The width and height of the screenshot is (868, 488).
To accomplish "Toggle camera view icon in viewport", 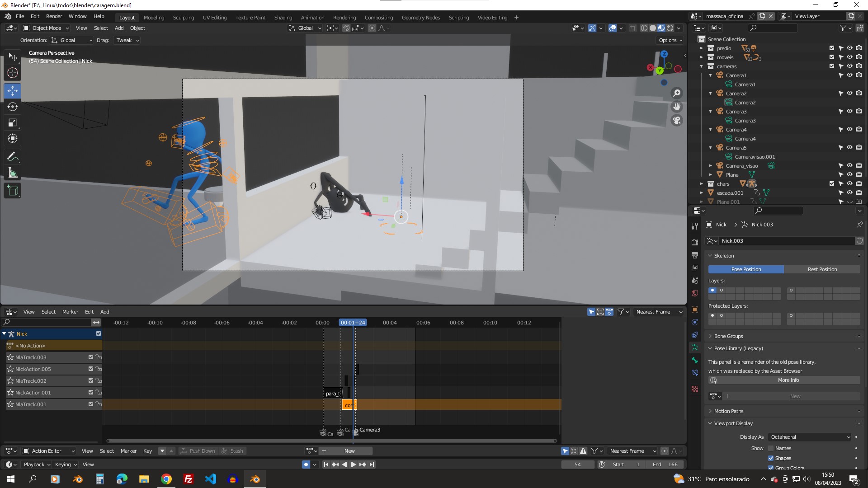I will coord(677,120).
